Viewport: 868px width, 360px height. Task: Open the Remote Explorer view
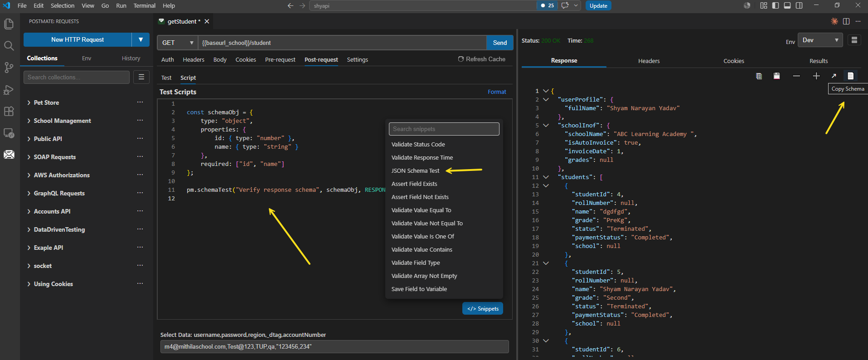click(9, 133)
